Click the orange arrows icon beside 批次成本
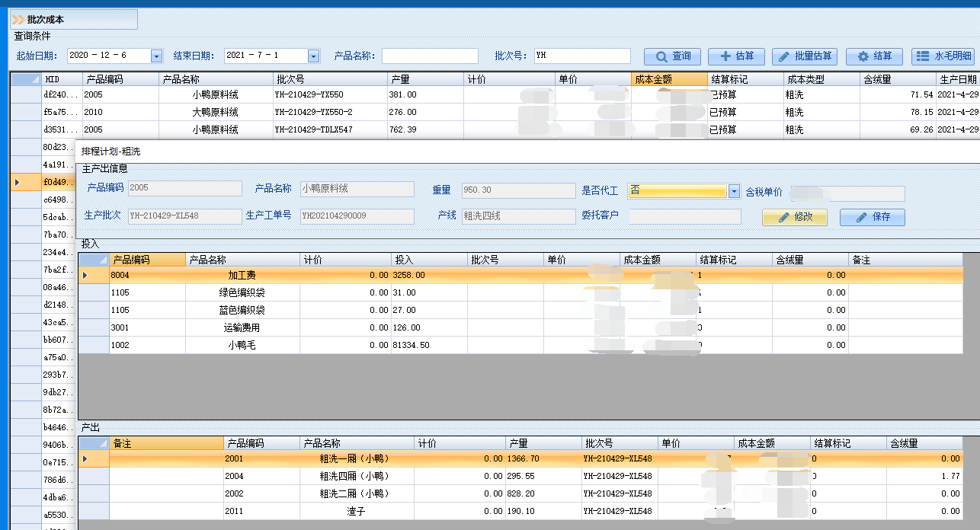Viewport: 980px width, 530px height. point(18,20)
